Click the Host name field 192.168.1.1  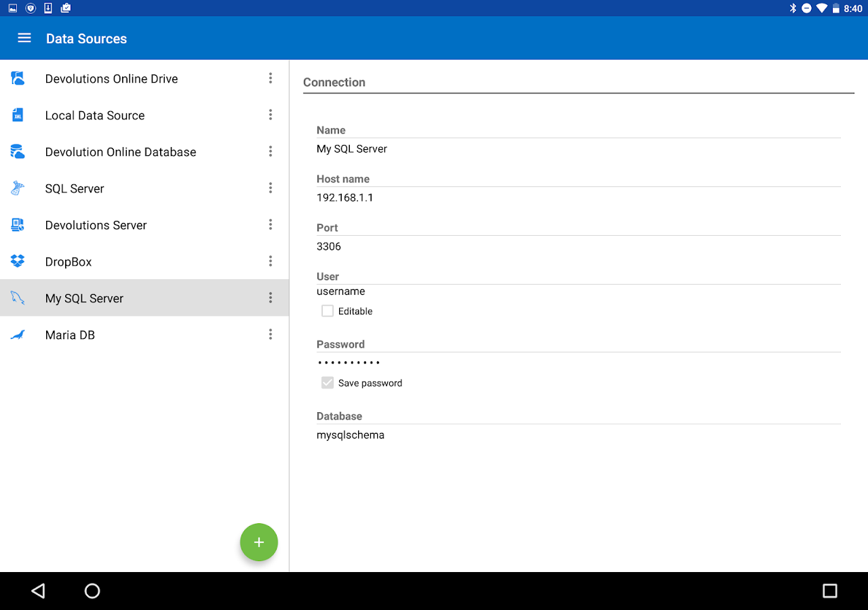(x=578, y=198)
